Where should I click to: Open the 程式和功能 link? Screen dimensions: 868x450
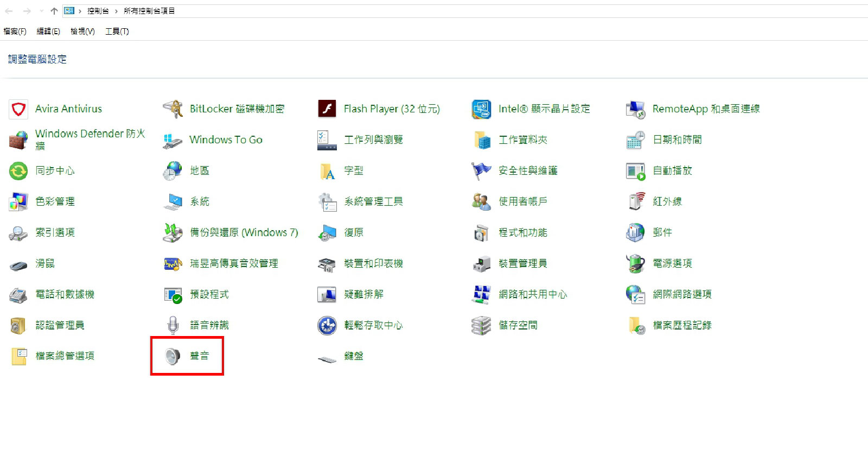pos(523,232)
